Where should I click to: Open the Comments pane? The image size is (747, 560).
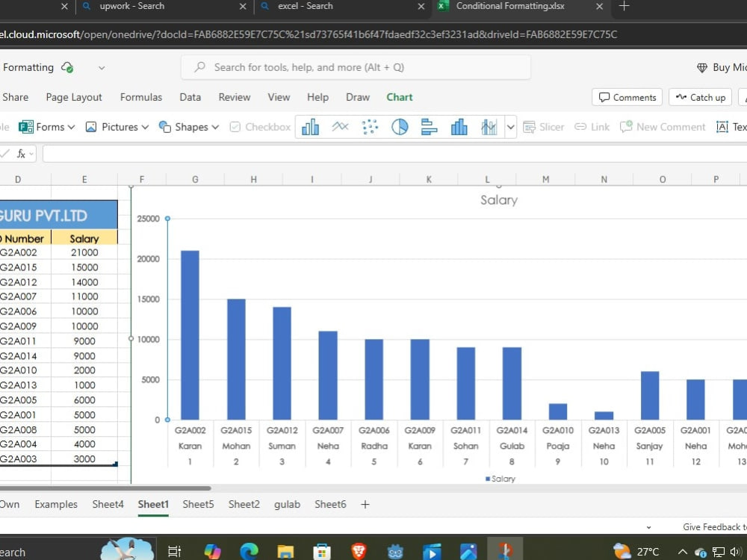pos(627,97)
